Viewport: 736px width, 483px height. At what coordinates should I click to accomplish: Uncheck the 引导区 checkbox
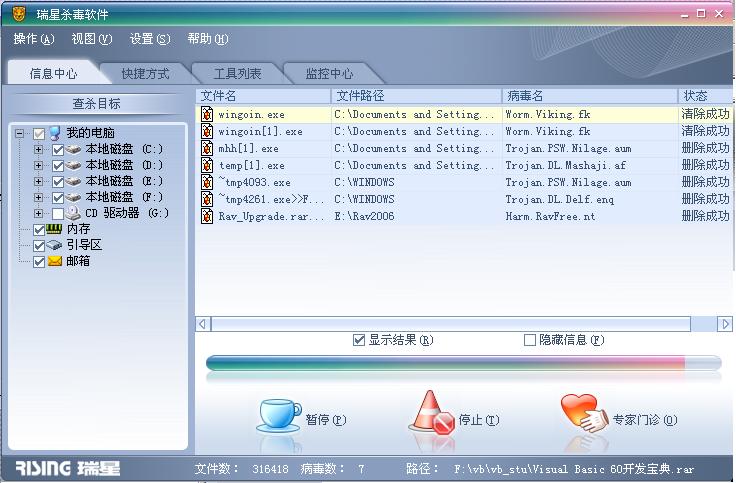coord(39,246)
